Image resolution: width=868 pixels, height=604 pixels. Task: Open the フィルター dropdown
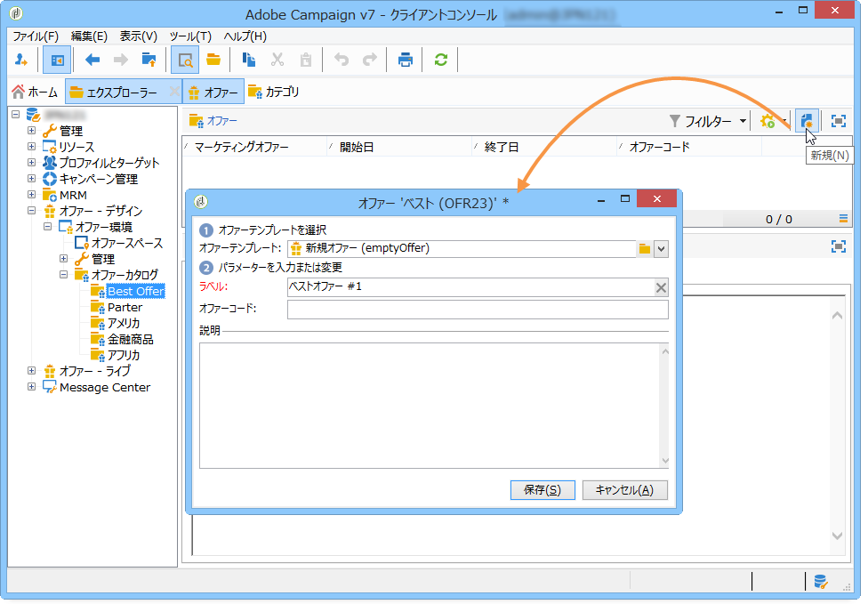coord(708,121)
